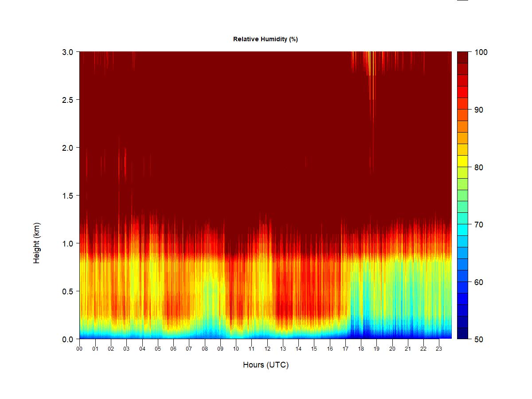This screenshot has height=399, width=532.
Task: Select hour '00' on the time axis
Action: 80,349
